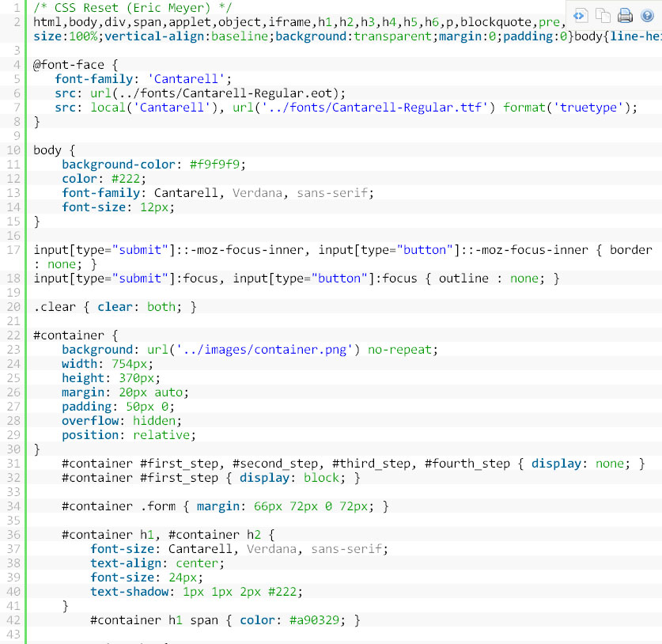Click the #container selector on line 22
662x644 pixels.
coord(68,335)
